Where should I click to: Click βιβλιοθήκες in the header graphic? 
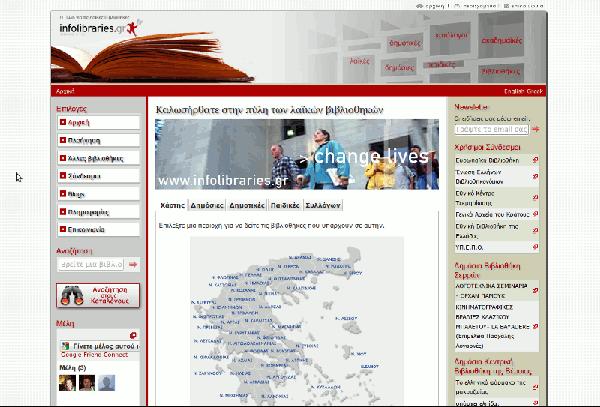501,72
